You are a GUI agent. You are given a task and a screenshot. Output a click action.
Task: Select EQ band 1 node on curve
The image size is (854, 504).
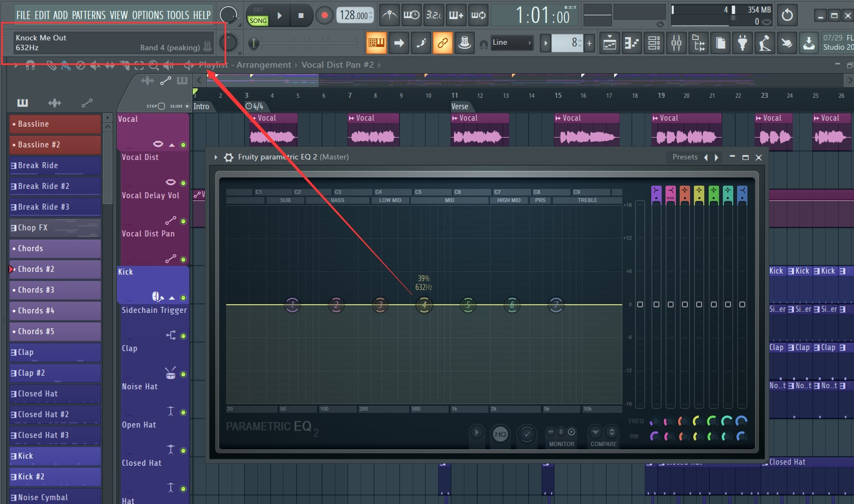point(292,305)
